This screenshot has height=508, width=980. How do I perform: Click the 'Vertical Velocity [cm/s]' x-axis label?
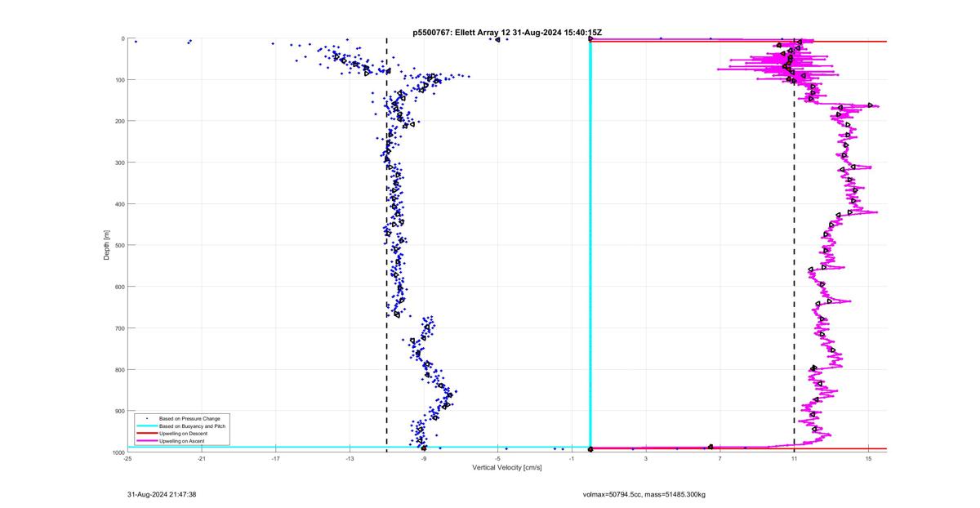point(506,467)
